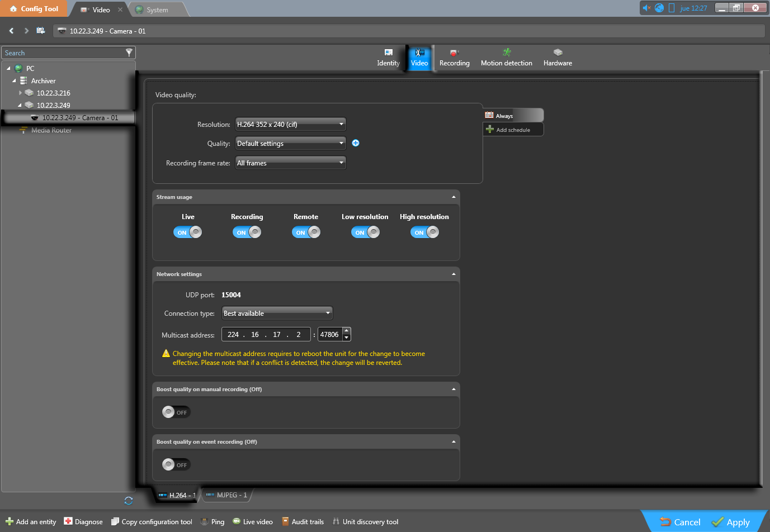The width and height of the screenshot is (770, 532).
Task: Collapse the Network settings section
Action: point(454,274)
